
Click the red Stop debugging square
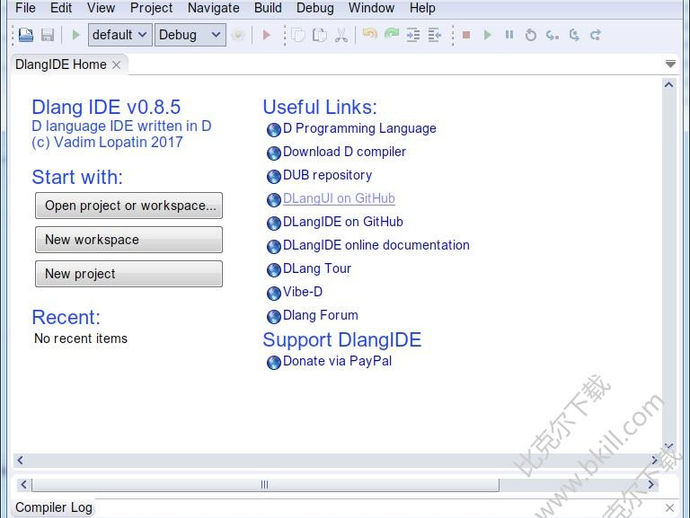tap(466, 35)
